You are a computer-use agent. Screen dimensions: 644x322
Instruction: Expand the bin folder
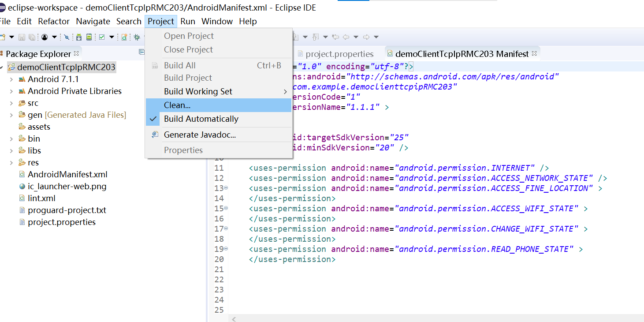[x=11, y=139]
